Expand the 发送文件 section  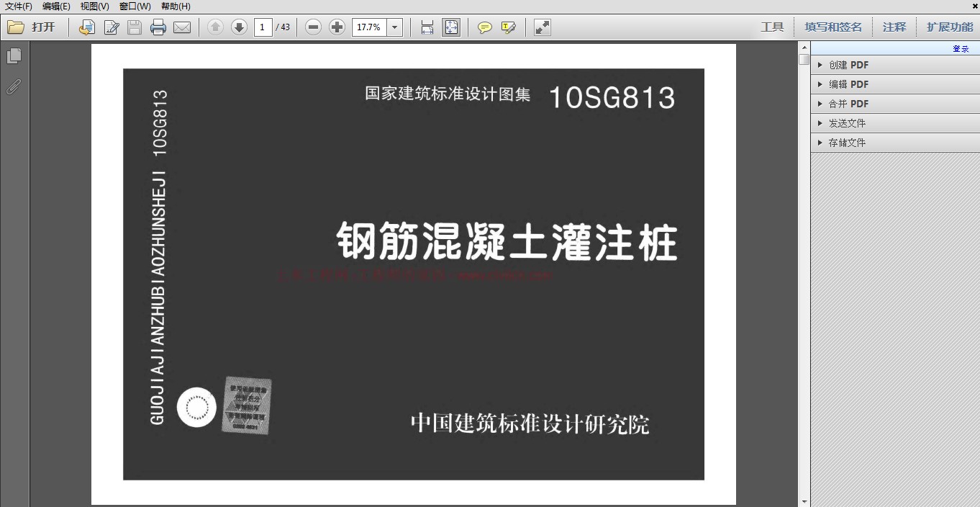point(895,123)
